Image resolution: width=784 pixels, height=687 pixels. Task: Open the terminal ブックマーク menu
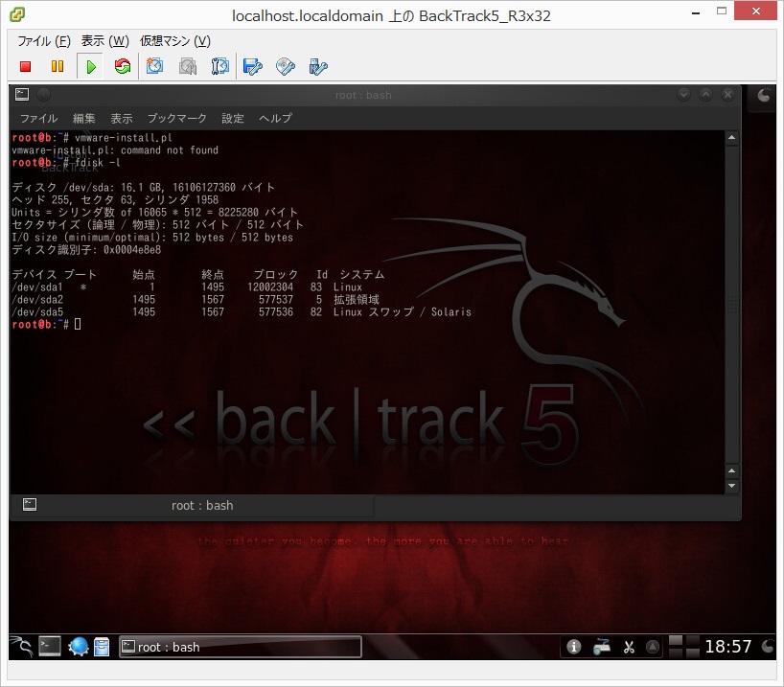pyautogui.click(x=177, y=119)
